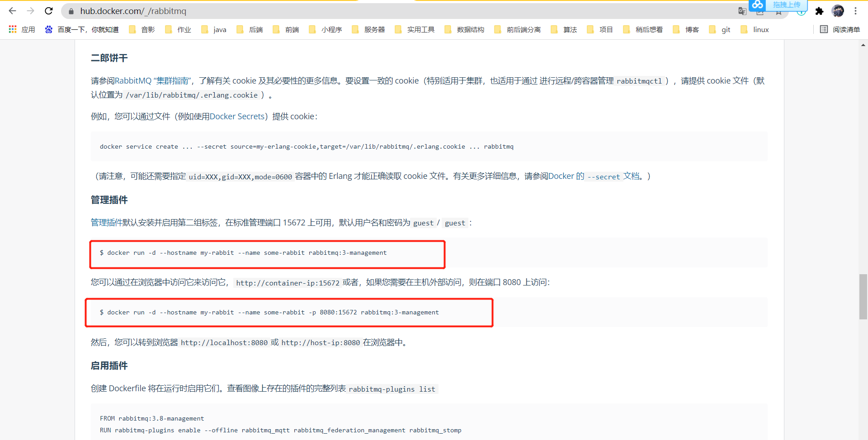Open the 作业 bookmark folder
The image size is (868, 440).
[x=178, y=29]
